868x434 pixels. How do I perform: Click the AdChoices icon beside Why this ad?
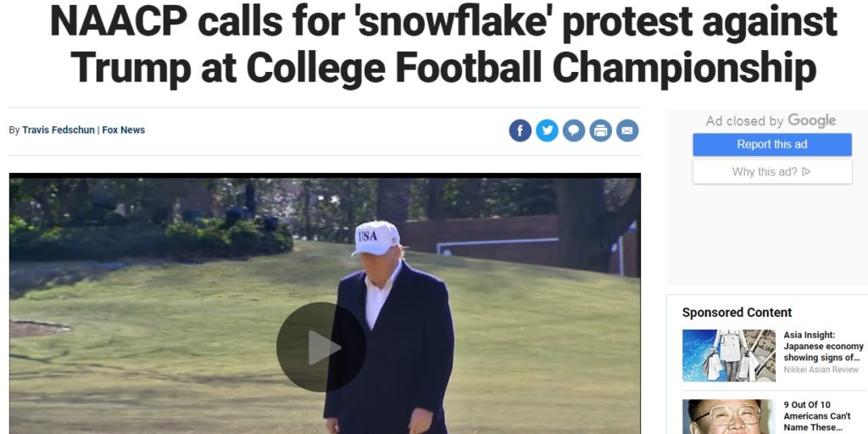806,171
